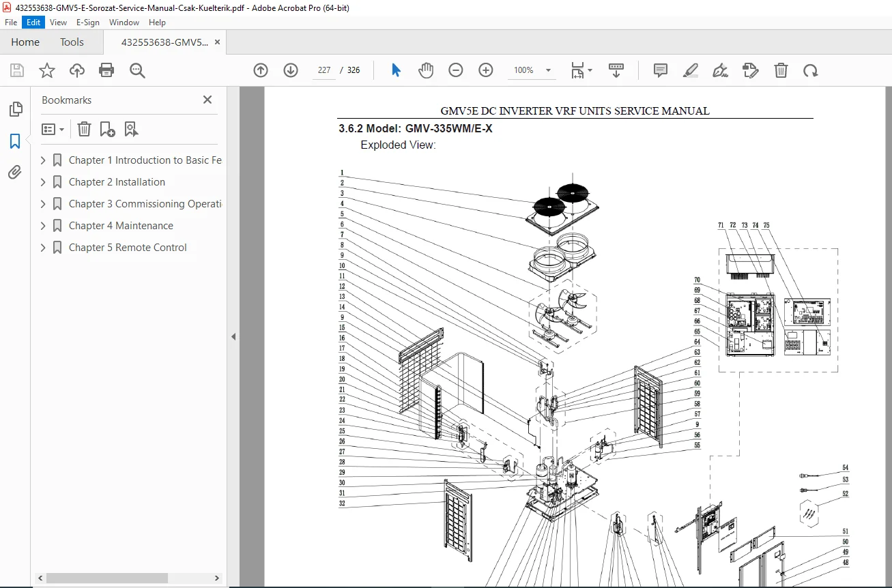Open the 100% zoom level dropdown
Image resolution: width=892 pixels, height=588 pixels.
click(534, 70)
